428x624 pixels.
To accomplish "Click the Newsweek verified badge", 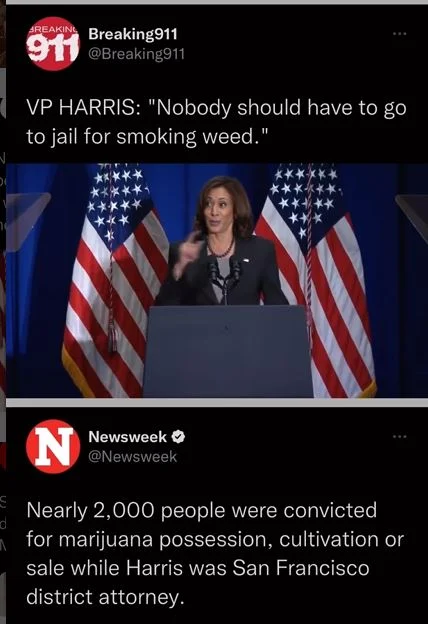I will pos(178,437).
